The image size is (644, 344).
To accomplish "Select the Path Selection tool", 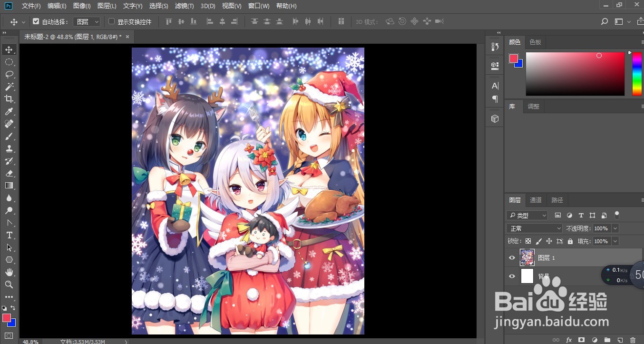I will 9,247.
